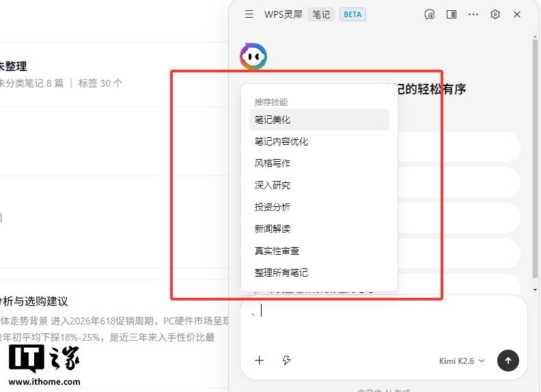Expand the Kimi K2.6 model dropdown

462,361
